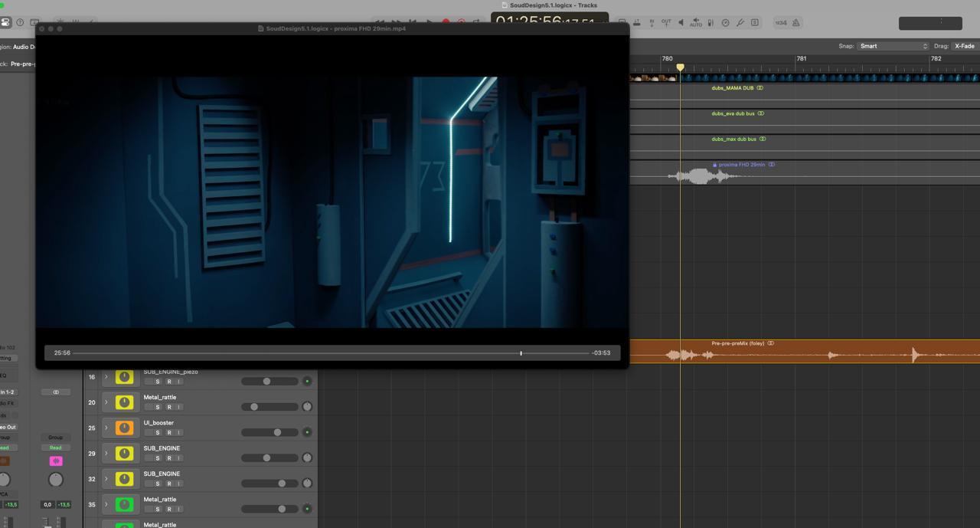Image resolution: width=980 pixels, height=528 pixels.
Task: Click the OUT punch button in the toolbar
Action: pyautogui.click(x=666, y=23)
